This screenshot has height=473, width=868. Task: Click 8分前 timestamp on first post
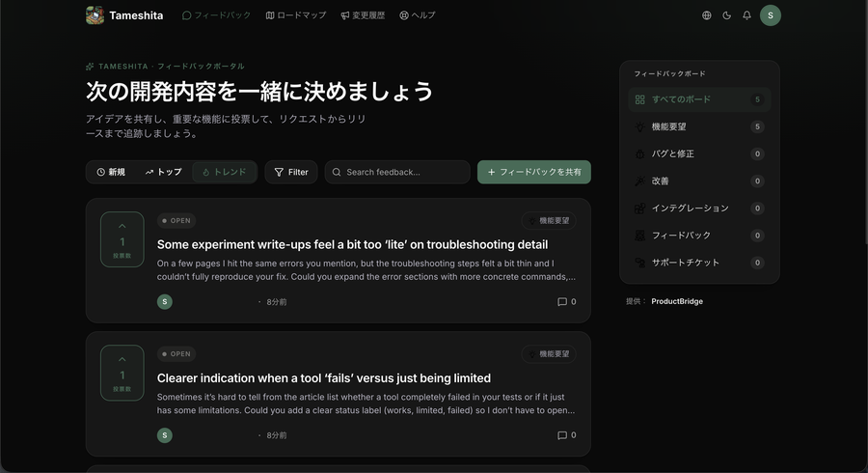(276, 302)
